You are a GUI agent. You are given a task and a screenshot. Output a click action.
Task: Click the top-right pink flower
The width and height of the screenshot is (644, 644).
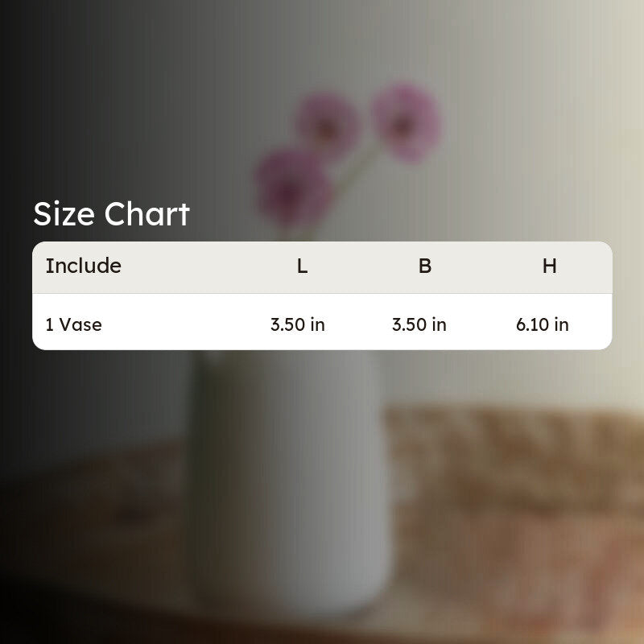(406, 122)
